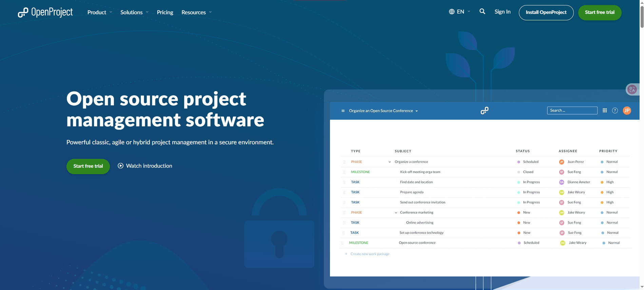The image size is (644, 290).
Task: Click the TYPE column header
Action: [355, 151]
